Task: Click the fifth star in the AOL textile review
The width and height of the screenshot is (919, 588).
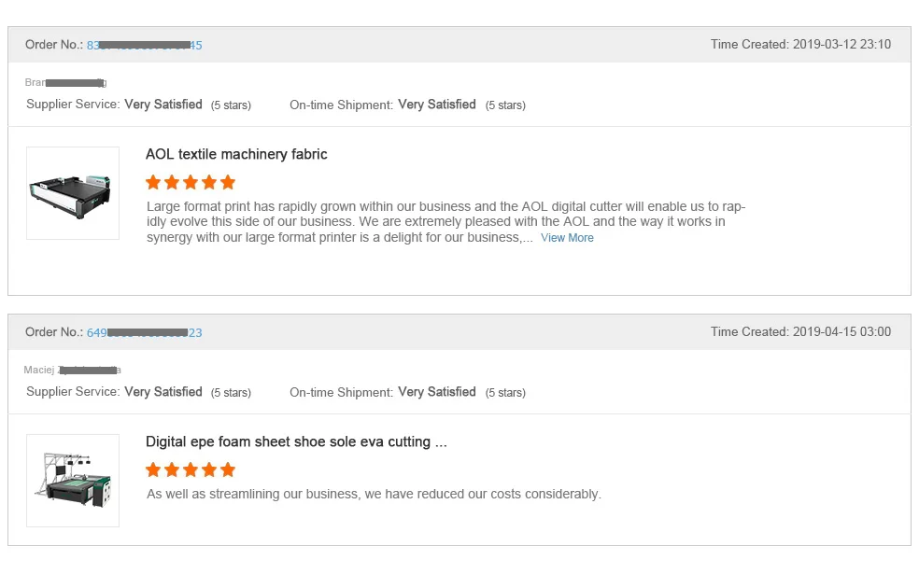Action: pos(228,182)
